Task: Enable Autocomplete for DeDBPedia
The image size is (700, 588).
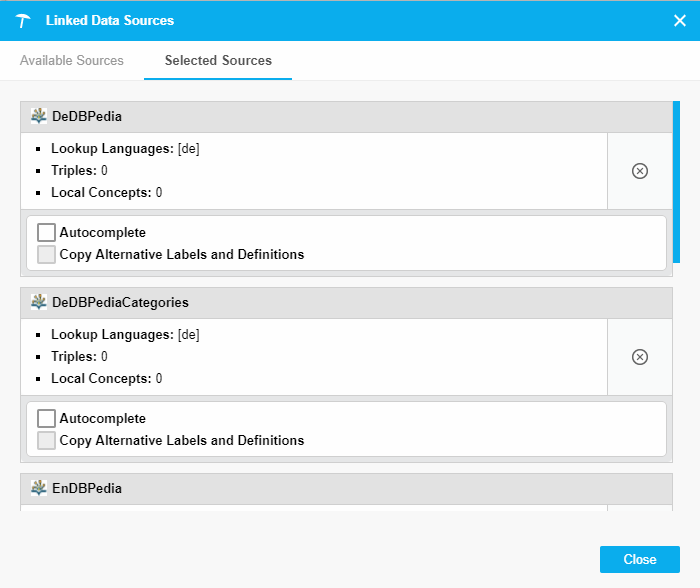Action: [x=46, y=233]
